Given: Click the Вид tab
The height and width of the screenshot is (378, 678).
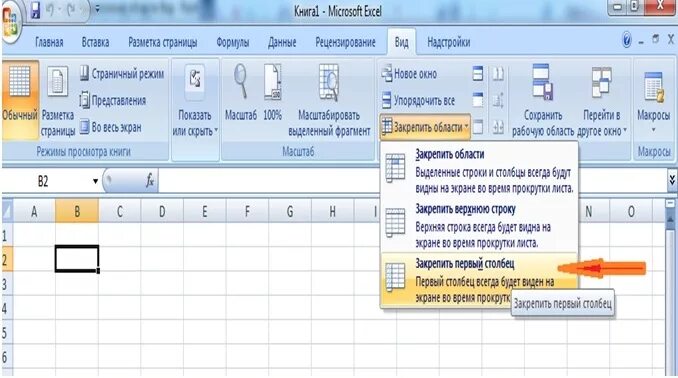Looking at the screenshot, I should [401, 42].
